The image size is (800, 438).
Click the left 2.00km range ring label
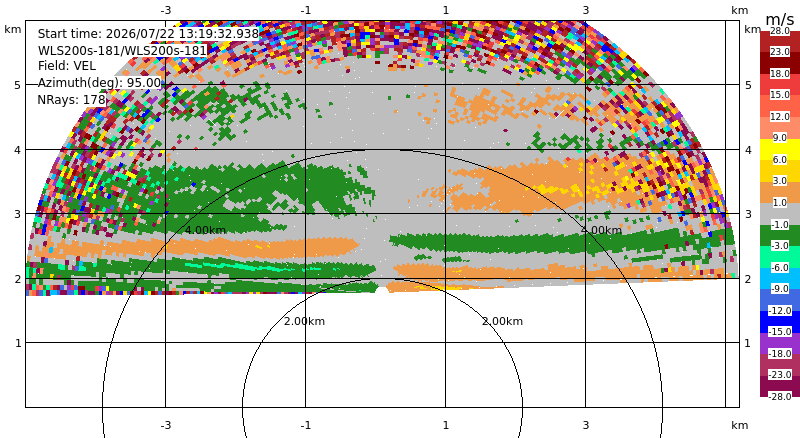(305, 321)
